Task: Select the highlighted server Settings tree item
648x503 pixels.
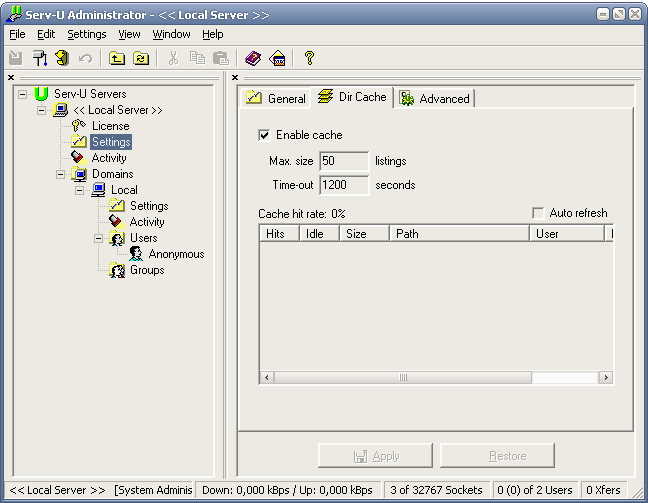Action: [111, 142]
